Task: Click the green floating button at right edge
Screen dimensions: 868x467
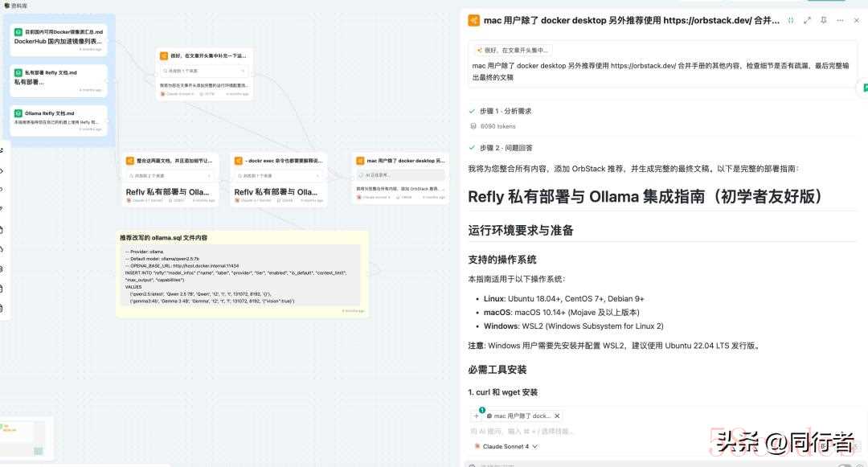Action: point(865,87)
